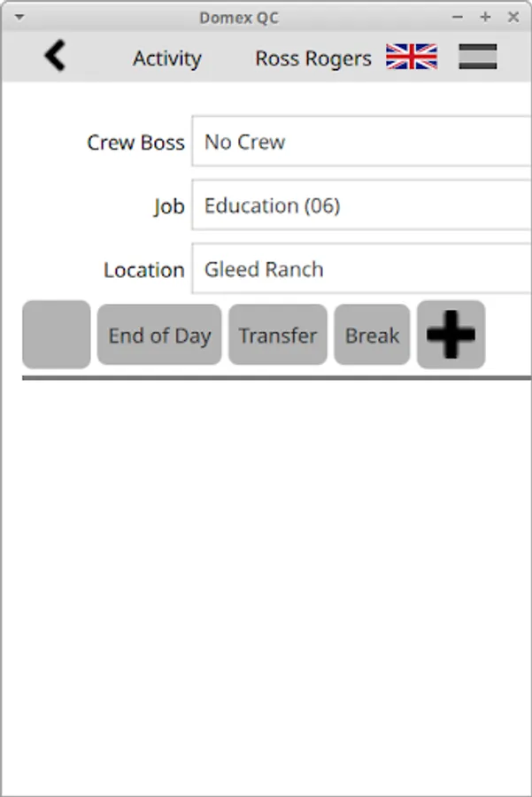The image size is (532, 797).
Task: Click inside the Gleed Ranch location field
Action: (x=262, y=269)
